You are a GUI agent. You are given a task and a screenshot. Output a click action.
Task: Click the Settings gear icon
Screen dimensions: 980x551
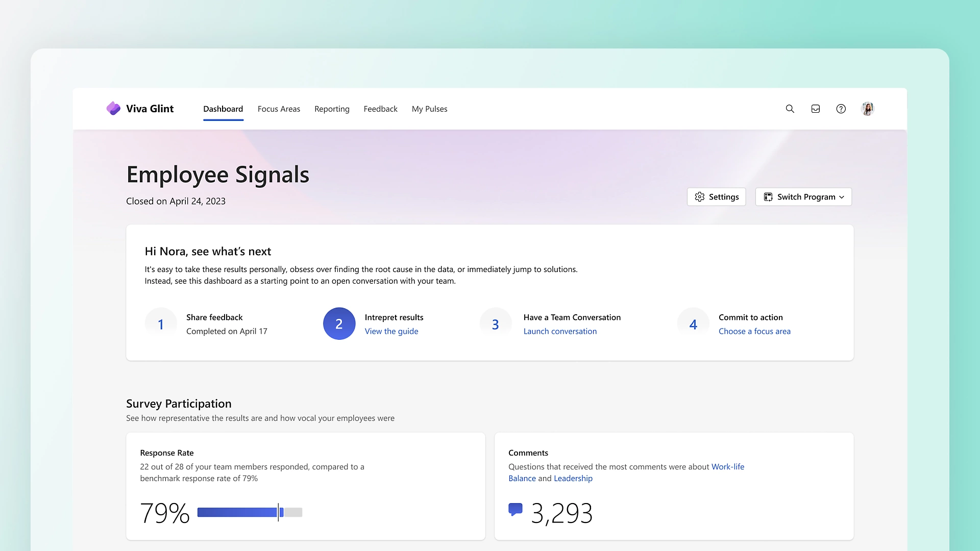point(699,196)
